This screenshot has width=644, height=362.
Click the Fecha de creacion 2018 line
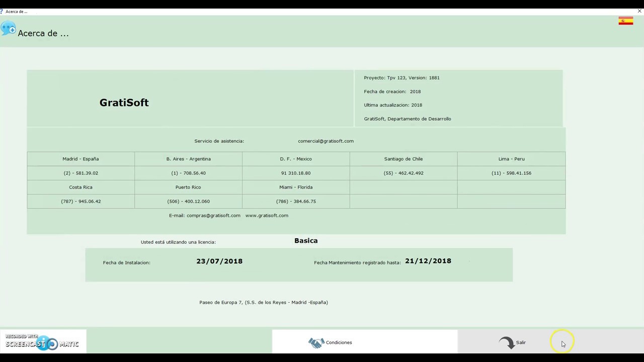coord(392,92)
